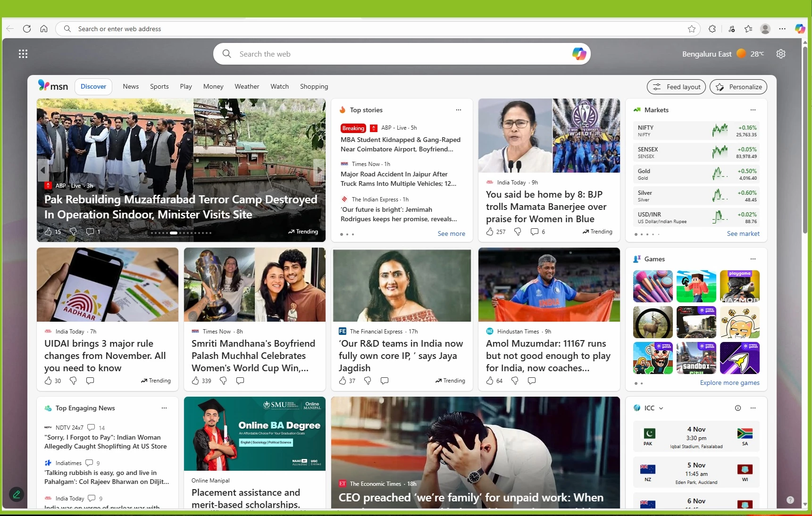Click the msn logo

(53, 86)
